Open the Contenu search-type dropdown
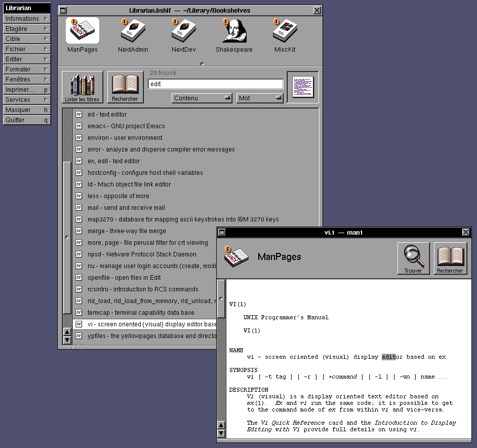 pyautogui.click(x=202, y=98)
